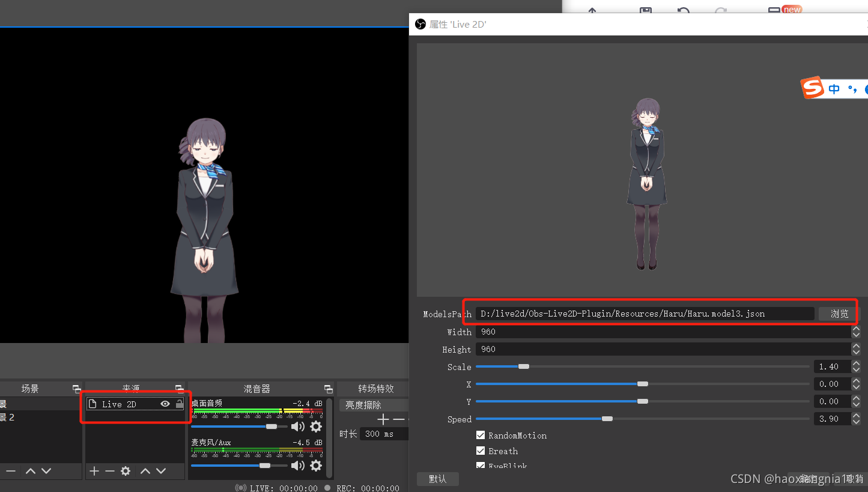Remove selected source with minus icon
The height and width of the screenshot is (492, 868).
click(109, 471)
